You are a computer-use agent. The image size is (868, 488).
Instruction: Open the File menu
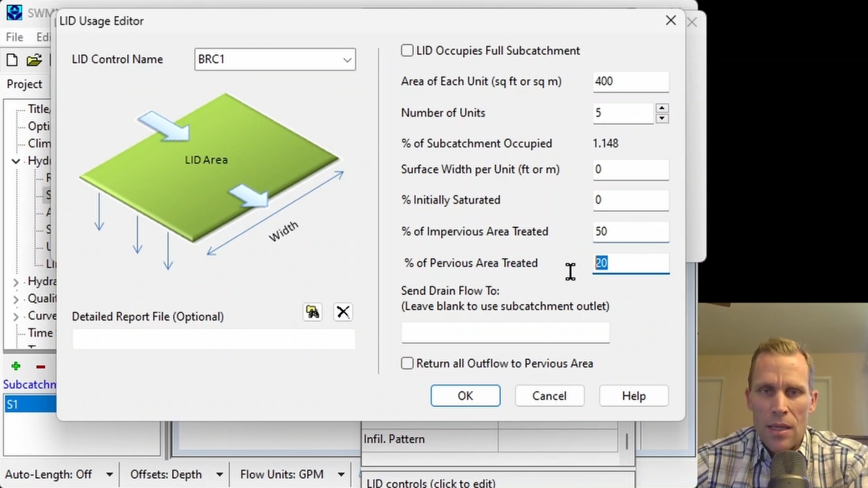click(x=15, y=37)
